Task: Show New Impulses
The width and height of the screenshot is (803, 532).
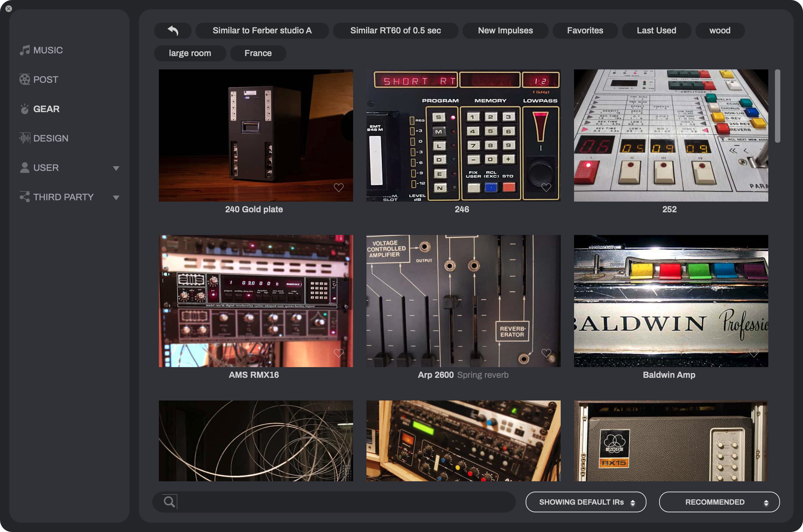Action: [x=506, y=30]
